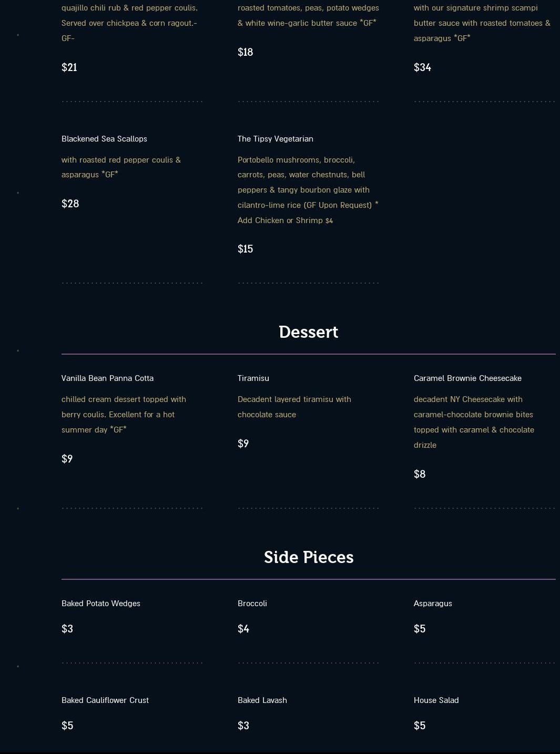Click the $21 price label
Image resolution: width=560 pixels, height=754 pixels.
pyautogui.click(x=69, y=67)
